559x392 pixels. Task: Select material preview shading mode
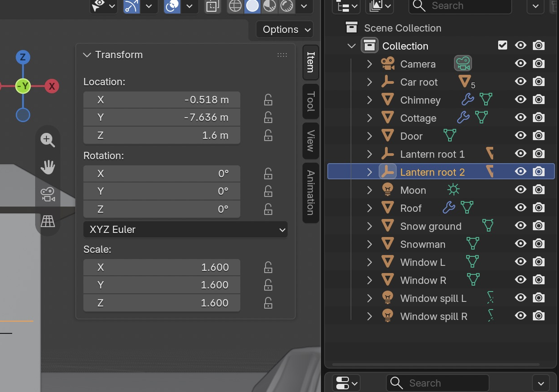click(270, 6)
